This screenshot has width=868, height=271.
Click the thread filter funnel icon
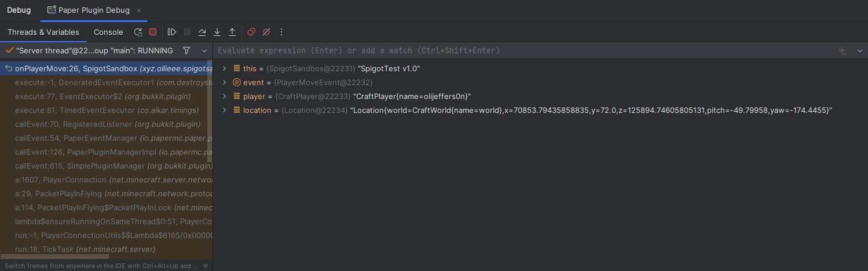[186, 51]
